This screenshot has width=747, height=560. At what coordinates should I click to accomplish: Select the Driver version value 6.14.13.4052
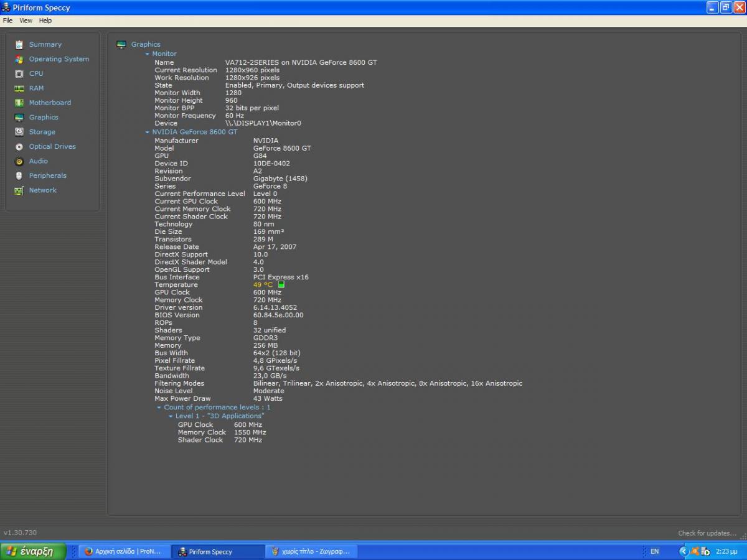[275, 307]
